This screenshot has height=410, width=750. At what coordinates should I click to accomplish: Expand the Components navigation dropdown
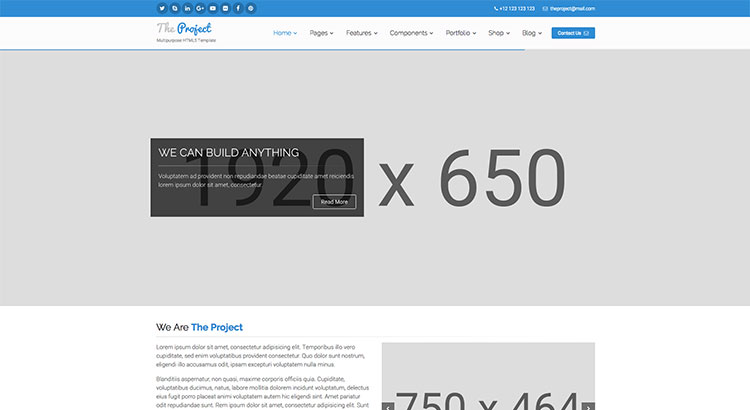click(411, 33)
